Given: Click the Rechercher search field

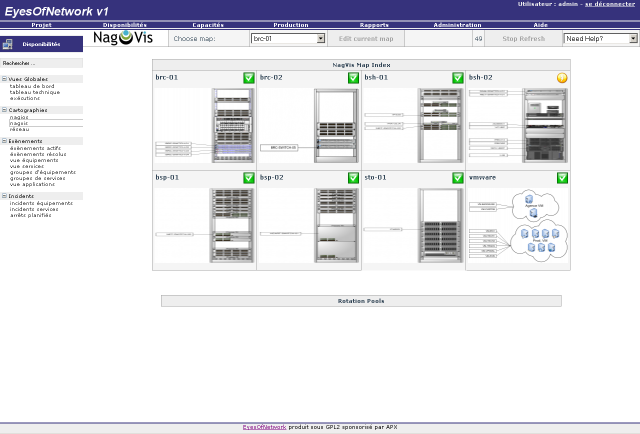Looking at the screenshot, I should pyautogui.click(x=42, y=63).
